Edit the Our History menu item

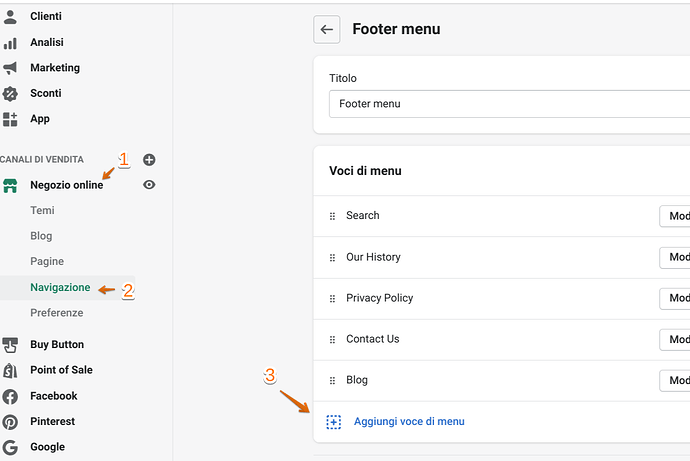coord(677,257)
